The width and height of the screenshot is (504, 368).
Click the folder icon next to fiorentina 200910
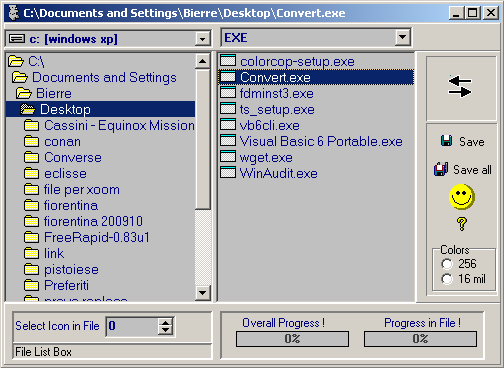click(32, 221)
